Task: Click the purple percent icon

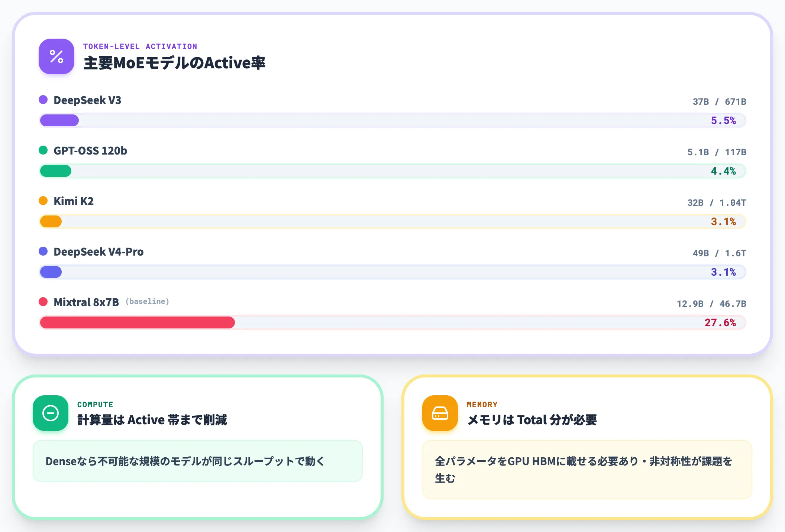Action: pyautogui.click(x=56, y=56)
